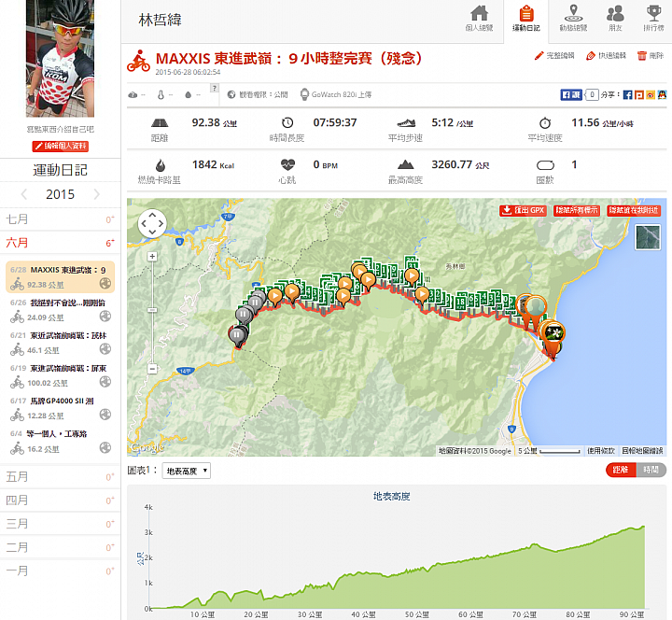
Task: Open the 6/4 16.2 km diary entry
Action: tap(60, 442)
